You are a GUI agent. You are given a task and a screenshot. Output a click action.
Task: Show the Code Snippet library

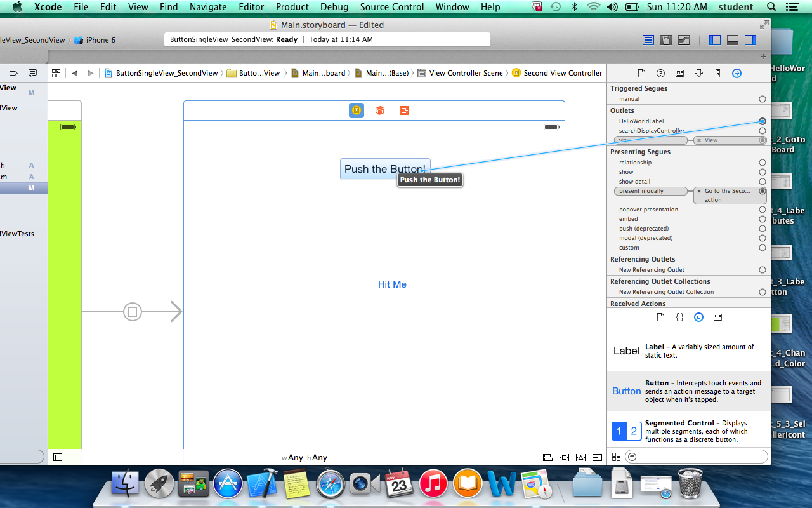(679, 317)
